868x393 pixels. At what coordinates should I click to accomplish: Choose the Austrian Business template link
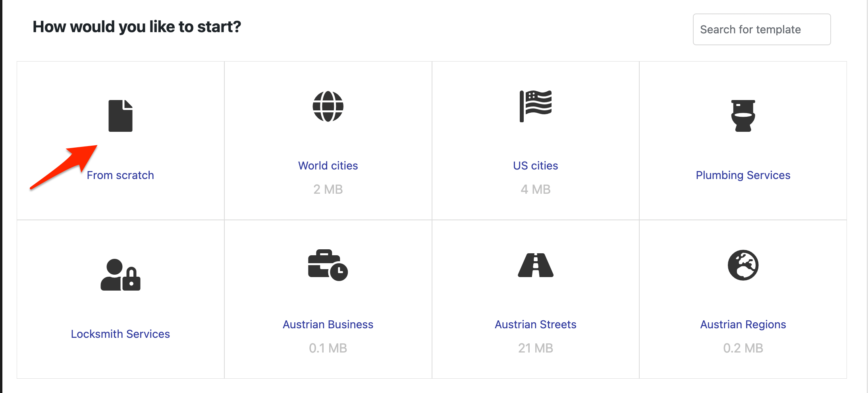pos(328,324)
